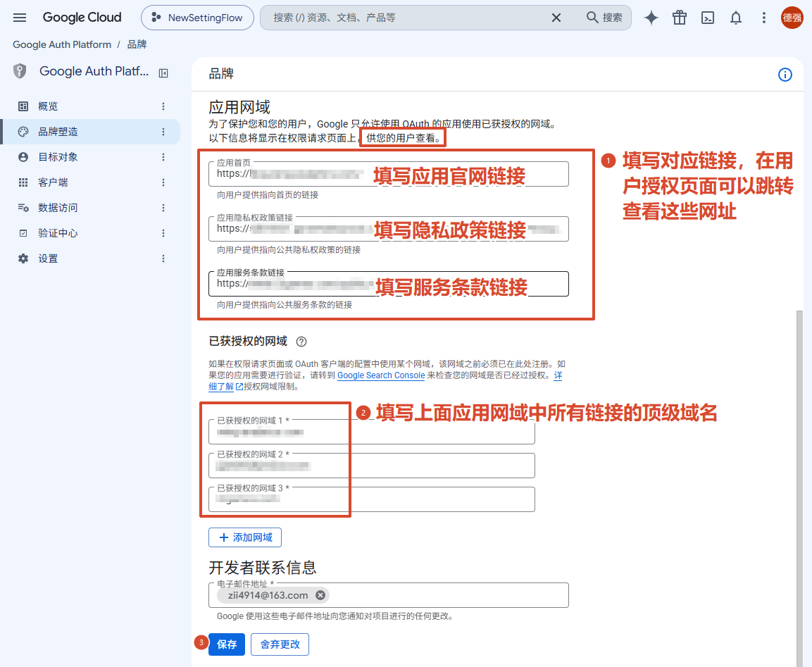Open Gemini AI sparkle icon

pyautogui.click(x=651, y=18)
